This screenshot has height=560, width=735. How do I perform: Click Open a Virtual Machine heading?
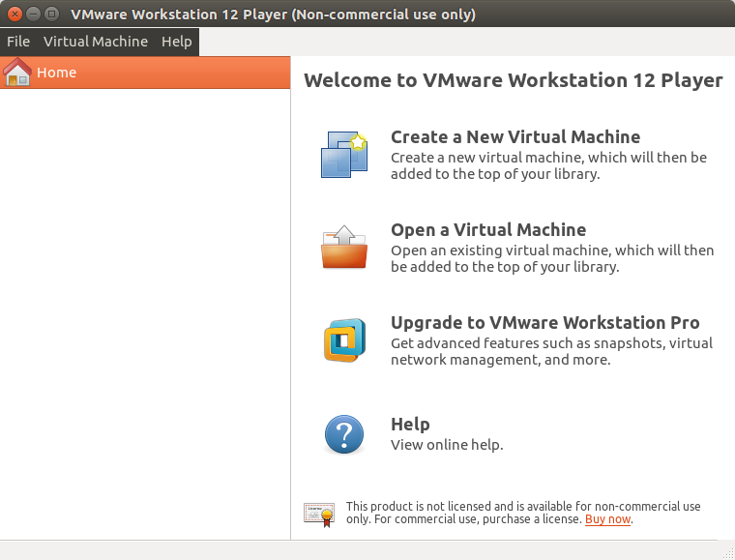pos(488,229)
